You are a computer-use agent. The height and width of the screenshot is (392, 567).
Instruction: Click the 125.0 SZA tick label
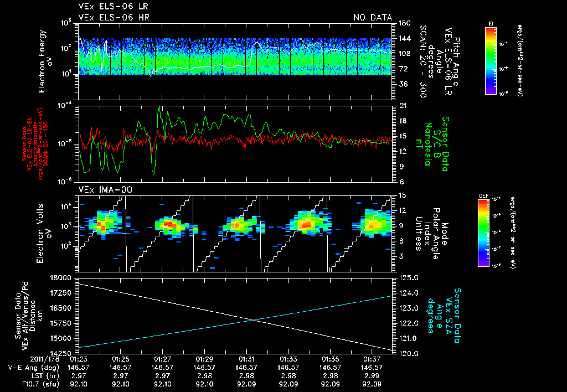408,278
